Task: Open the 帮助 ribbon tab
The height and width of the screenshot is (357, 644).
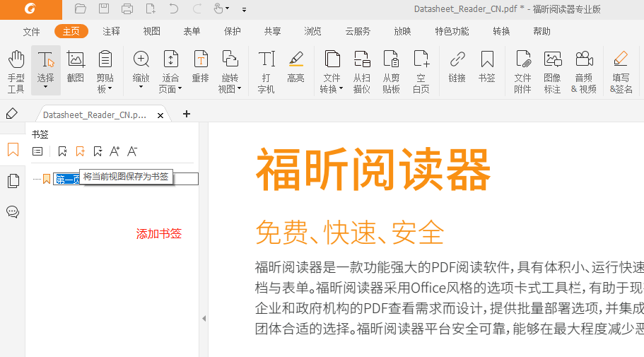Action: pyautogui.click(x=541, y=31)
